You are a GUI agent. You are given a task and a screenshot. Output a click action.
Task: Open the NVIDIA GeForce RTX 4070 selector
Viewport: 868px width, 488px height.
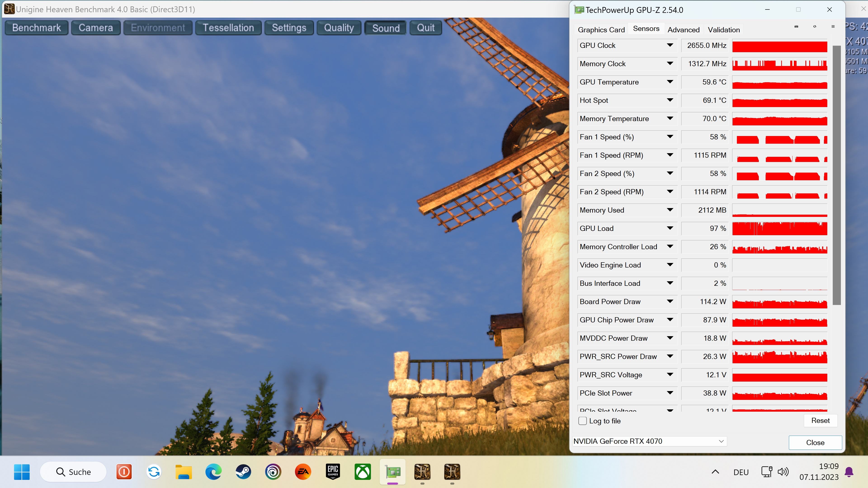[650, 441]
